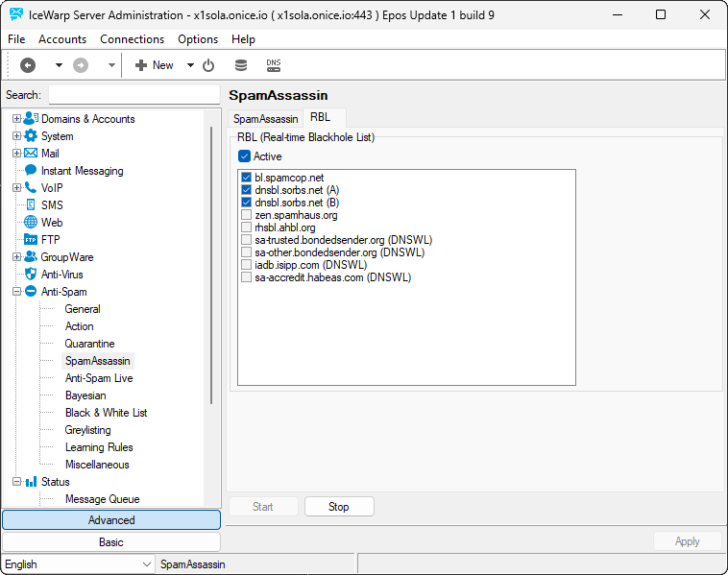The width and height of the screenshot is (728, 575).
Task: Open the New button dropdown arrow
Action: (190, 65)
